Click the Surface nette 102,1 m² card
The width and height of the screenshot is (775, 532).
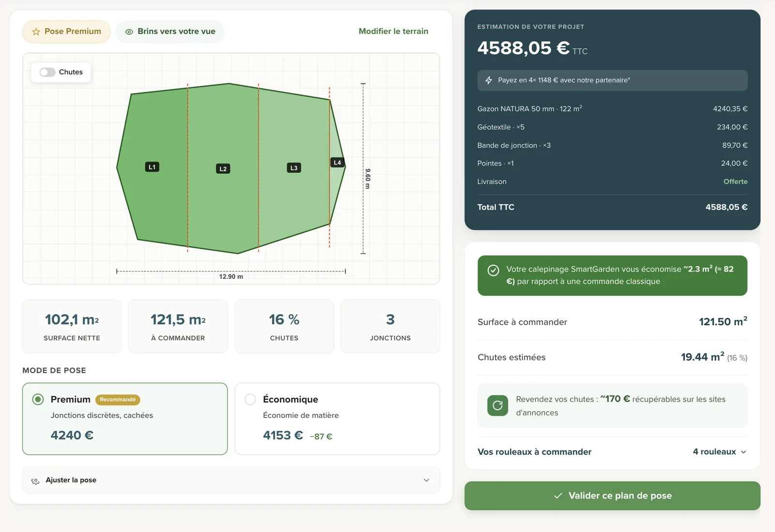pos(72,326)
